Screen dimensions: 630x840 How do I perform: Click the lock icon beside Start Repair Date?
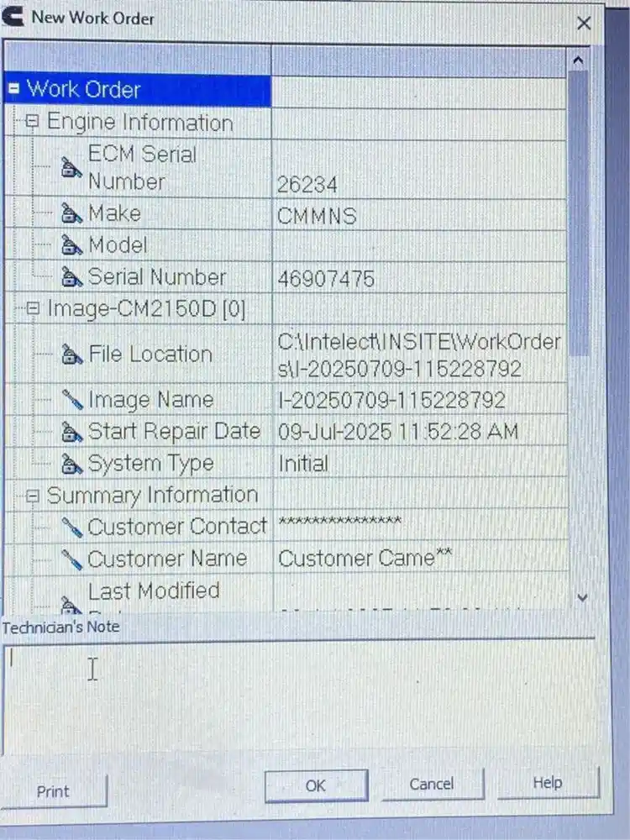click(71, 432)
